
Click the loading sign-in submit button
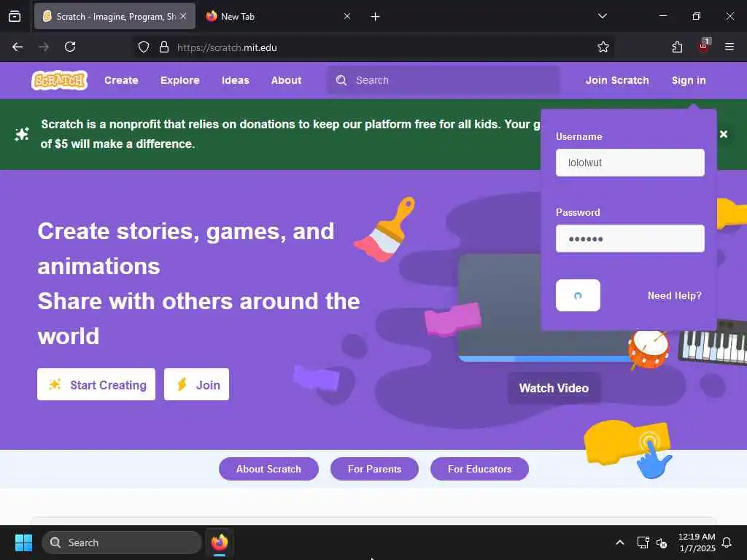coord(578,295)
